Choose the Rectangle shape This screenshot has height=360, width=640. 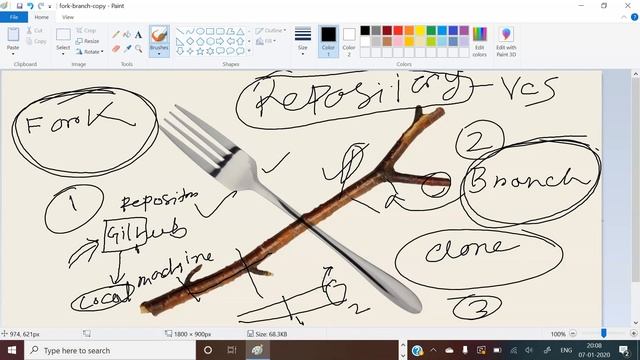(x=210, y=31)
